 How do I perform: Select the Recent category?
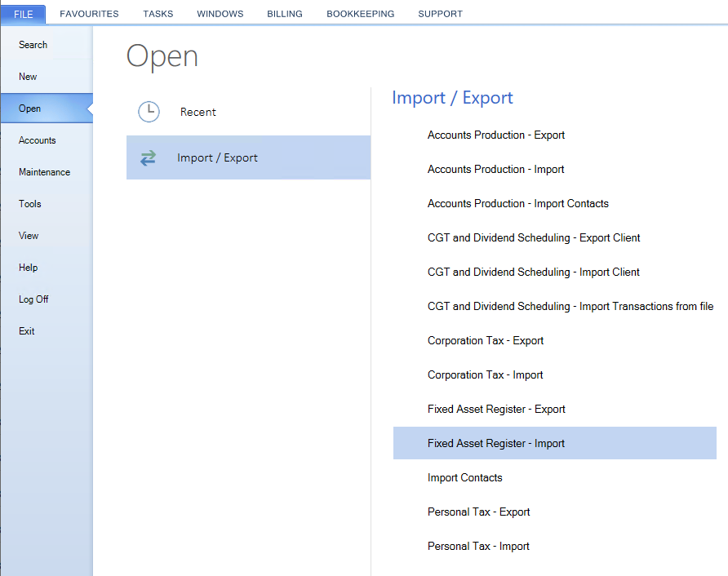pos(248,112)
